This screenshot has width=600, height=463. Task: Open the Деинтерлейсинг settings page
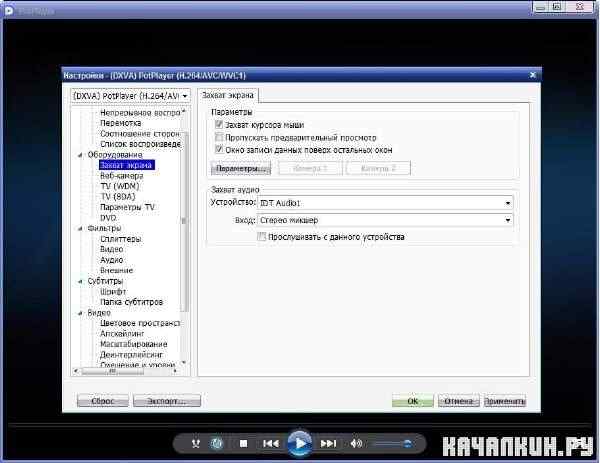131,355
